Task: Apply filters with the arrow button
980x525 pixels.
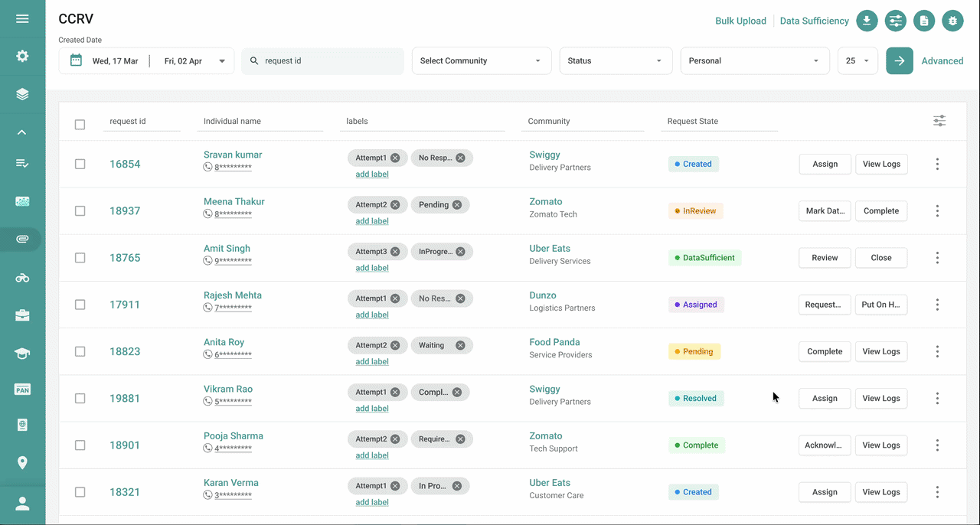Action: [900, 61]
